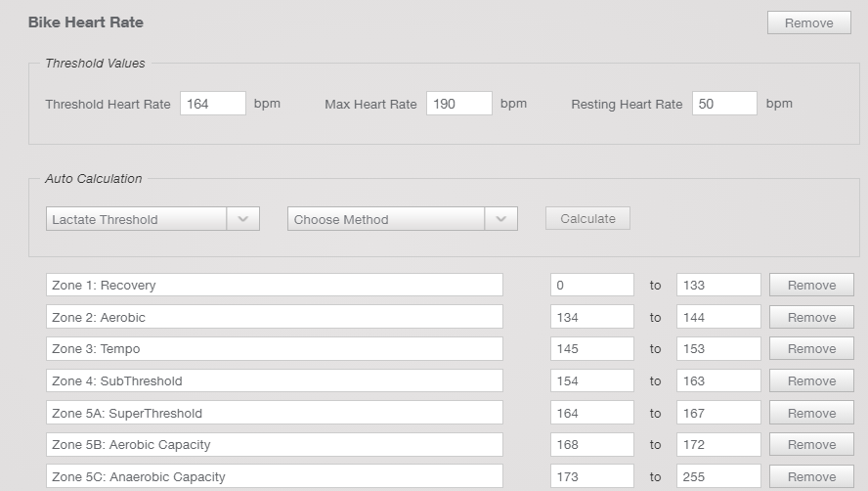Remove Zone 5B: Aerobic Capacity row

pos(811,445)
